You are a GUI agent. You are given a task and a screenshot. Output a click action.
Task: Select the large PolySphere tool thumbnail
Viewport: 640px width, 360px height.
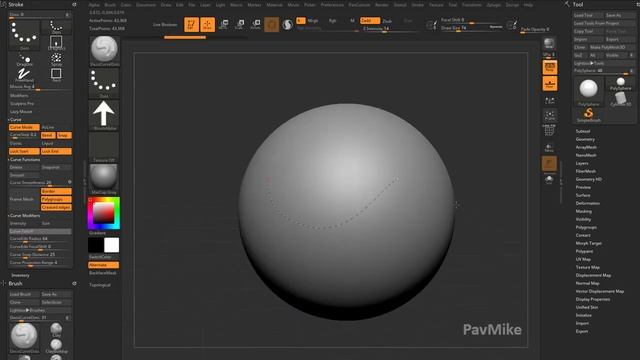click(588, 91)
